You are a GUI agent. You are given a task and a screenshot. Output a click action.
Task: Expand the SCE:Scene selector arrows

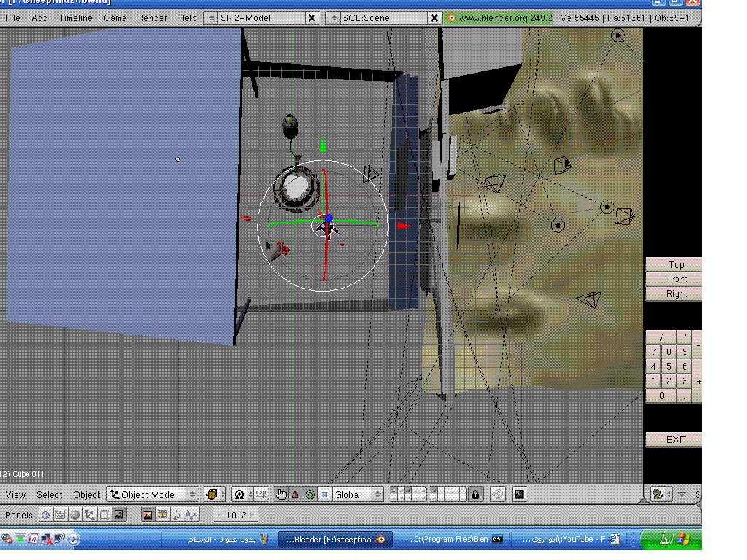point(333,18)
